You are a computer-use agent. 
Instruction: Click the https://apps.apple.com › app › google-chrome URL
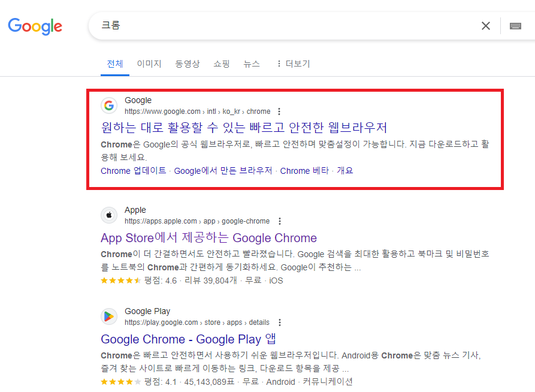197,221
